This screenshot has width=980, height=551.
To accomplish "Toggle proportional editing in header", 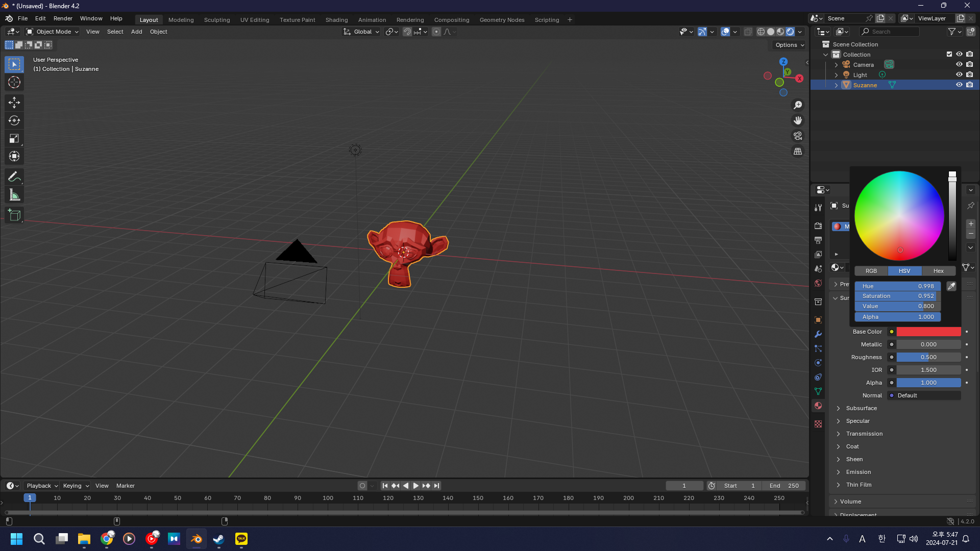I will click(436, 32).
